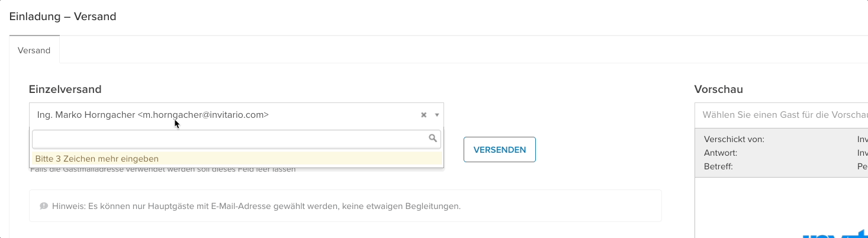Click the Vorschau section heading

pos(718,89)
